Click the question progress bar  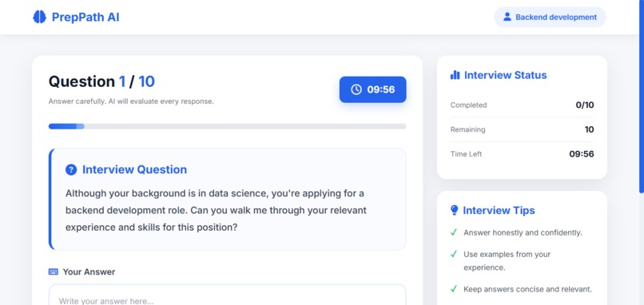coord(227,126)
